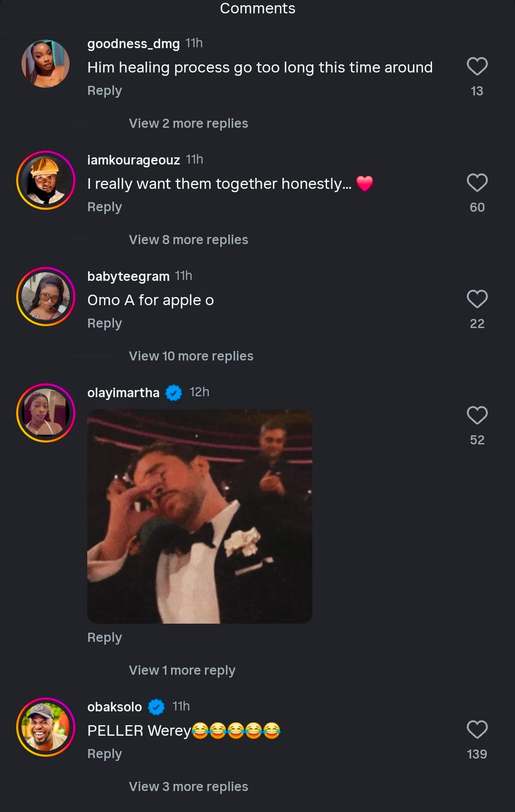Open olayimartha's profile avatar
This screenshot has width=515, height=812.
[46, 413]
